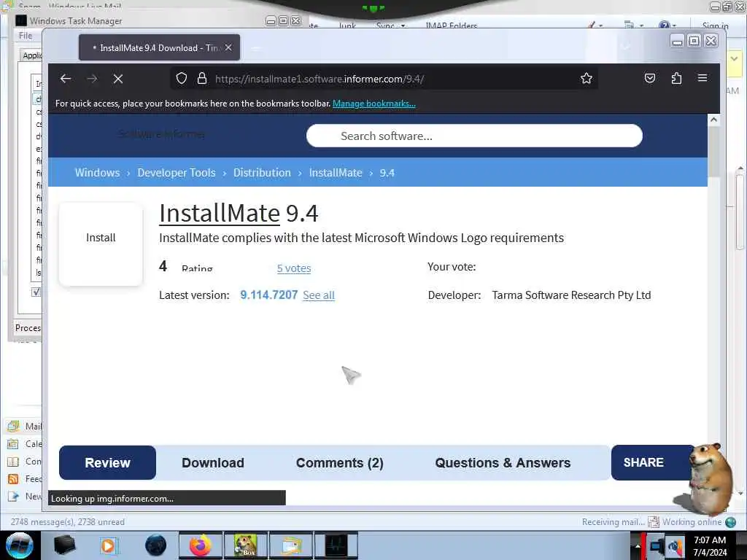The image size is (747, 560).
Task: Switch to the Download tab
Action: coord(213,463)
